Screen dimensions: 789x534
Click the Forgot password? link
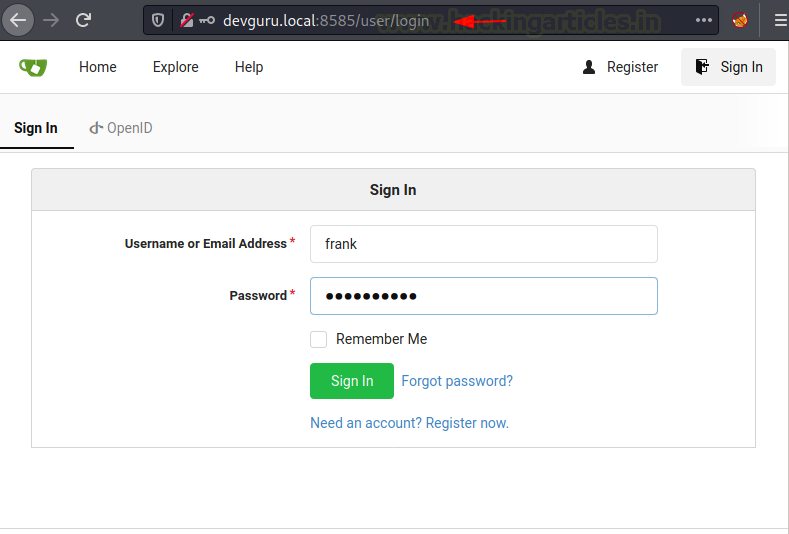pos(457,381)
